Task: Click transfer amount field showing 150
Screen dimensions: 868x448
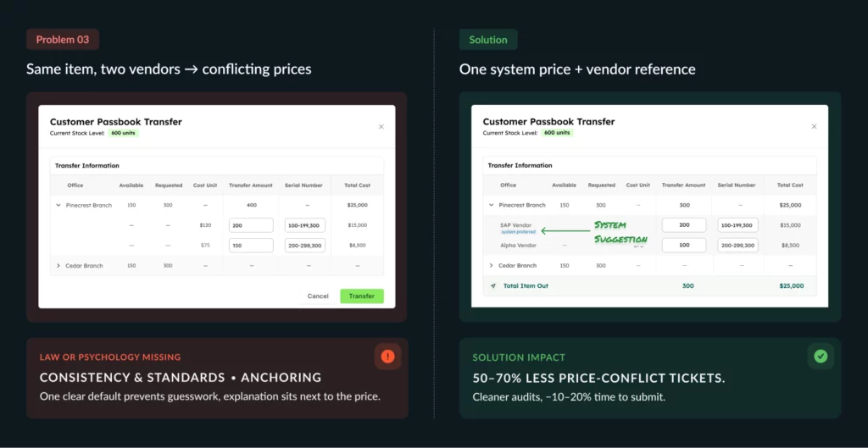Action: pyautogui.click(x=250, y=246)
